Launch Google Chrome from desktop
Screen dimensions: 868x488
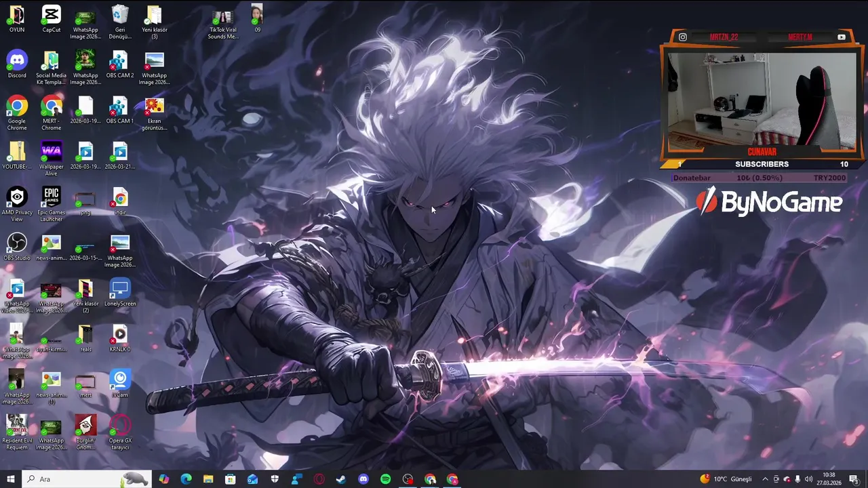17,113
